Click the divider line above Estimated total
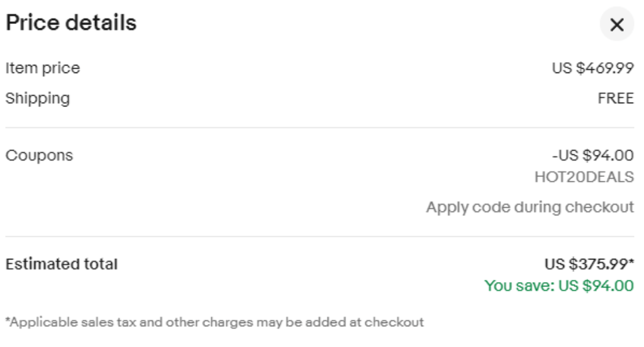Image resolution: width=644 pixels, height=347 pixels. point(320,236)
